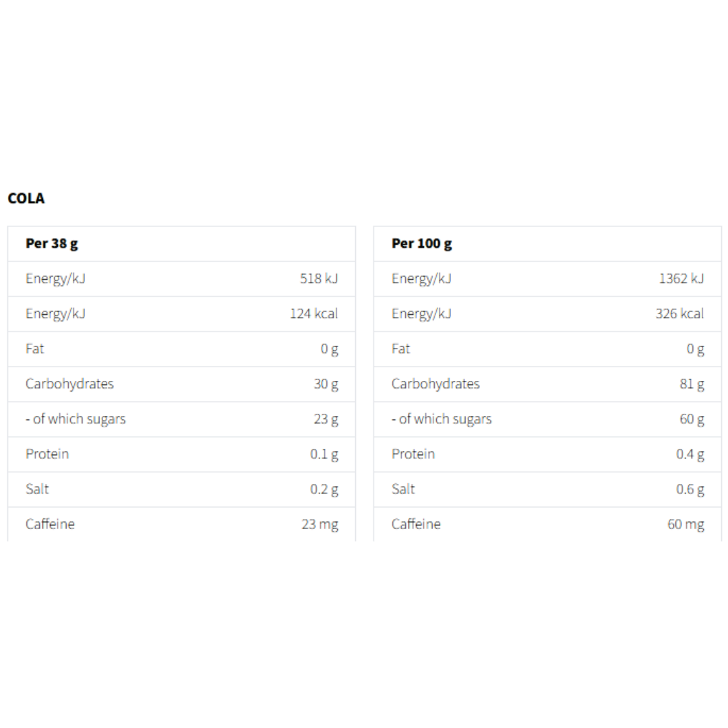Click the 1362 kJ energy value
Viewport: 728px width, 728px height.
point(681,278)
